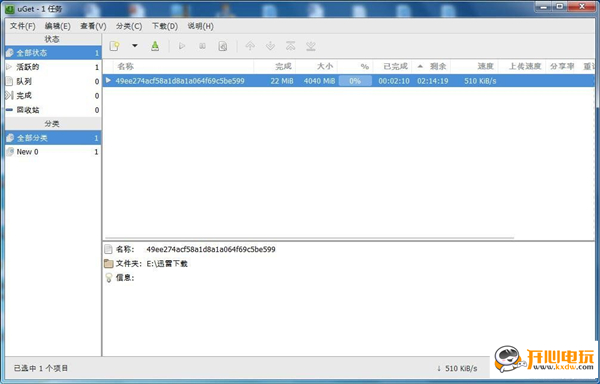Sort by the 已完成 column header
This screenshot has width=600, height=384.
pos(392,66)
